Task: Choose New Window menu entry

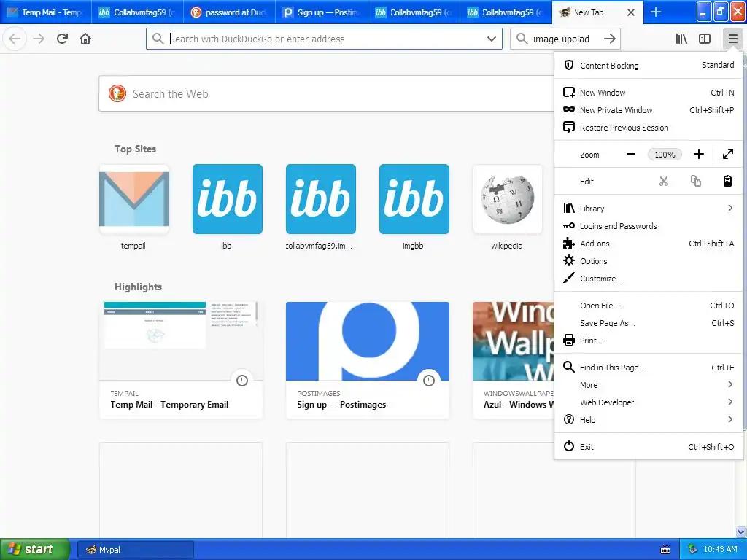Action: tap(649, 93)
